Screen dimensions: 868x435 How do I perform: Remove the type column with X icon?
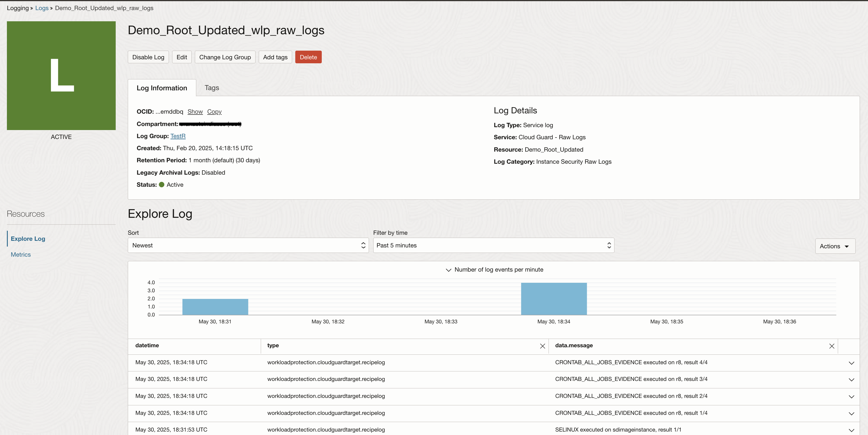tap(542, 346)
